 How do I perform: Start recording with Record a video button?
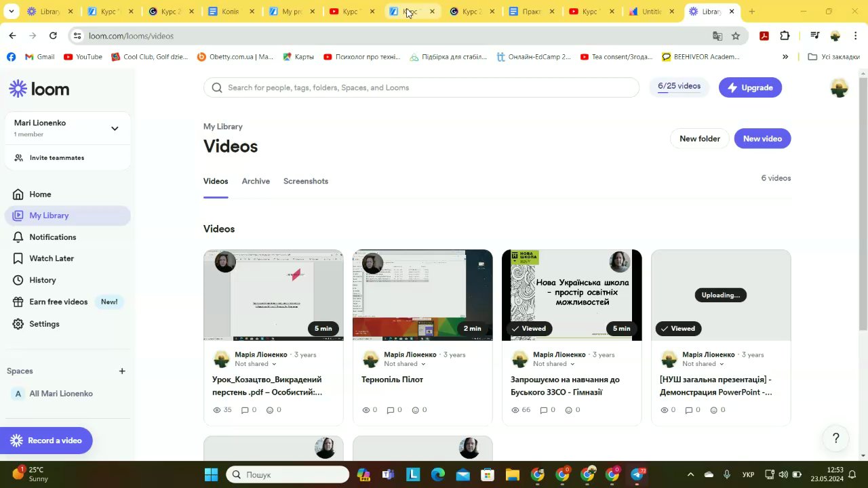46,441
